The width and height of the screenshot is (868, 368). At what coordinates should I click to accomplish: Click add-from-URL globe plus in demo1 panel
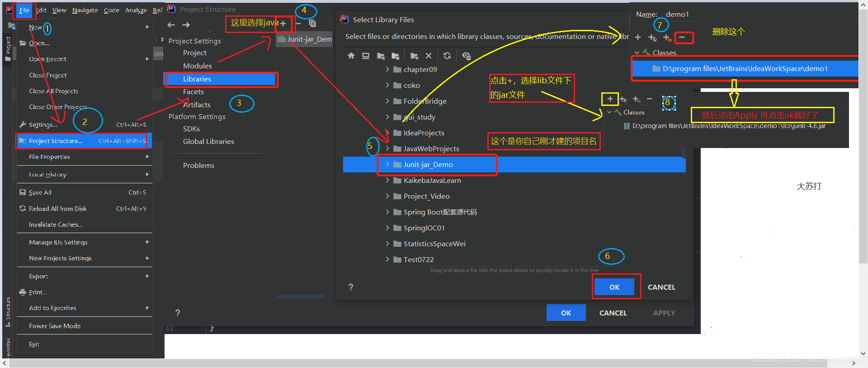pos(652,38)
